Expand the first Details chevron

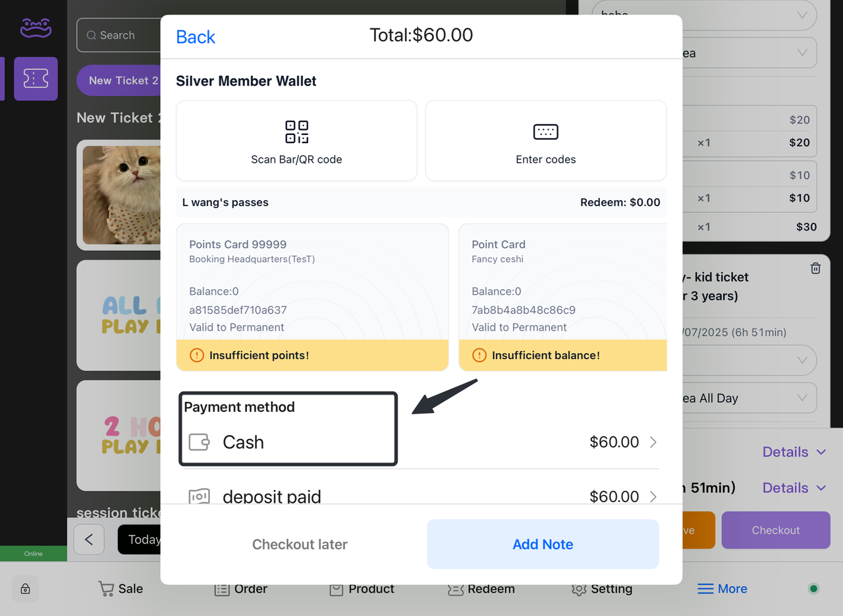tap(821, 452)
